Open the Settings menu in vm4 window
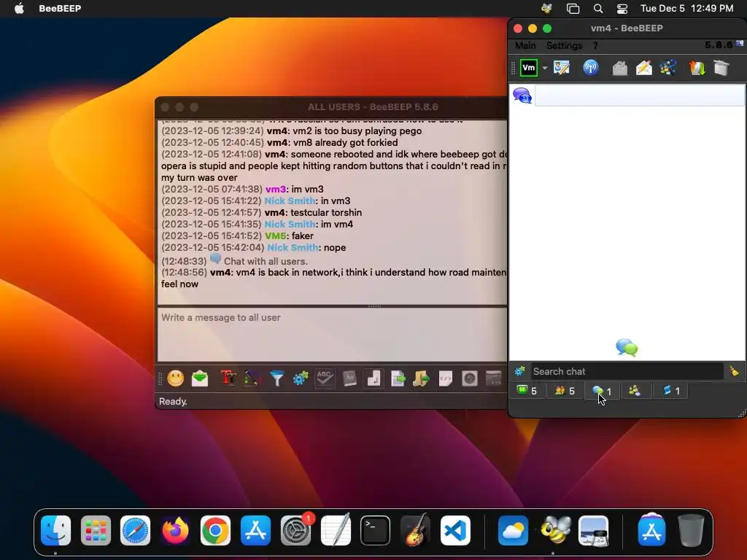 click(564, 45)
